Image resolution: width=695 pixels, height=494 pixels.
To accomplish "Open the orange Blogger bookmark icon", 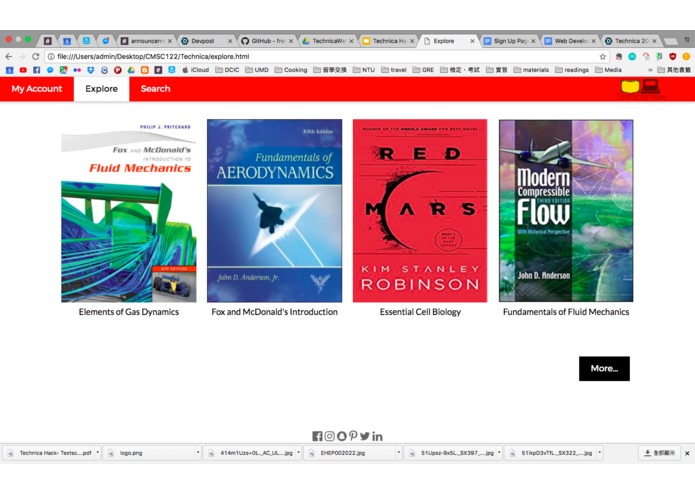I will coord(145,70).
